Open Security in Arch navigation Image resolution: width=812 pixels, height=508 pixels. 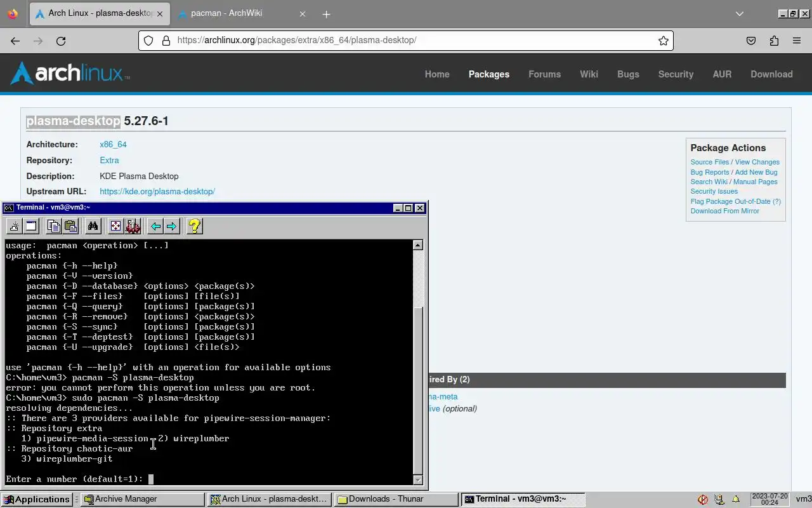pos(676,74)
